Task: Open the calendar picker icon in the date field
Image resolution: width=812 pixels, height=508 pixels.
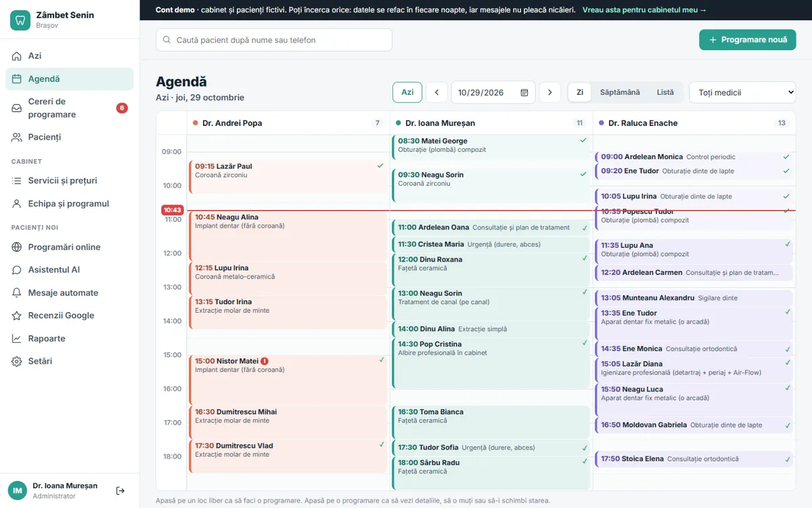Action: pyautogui.click(x=524, y=93)
